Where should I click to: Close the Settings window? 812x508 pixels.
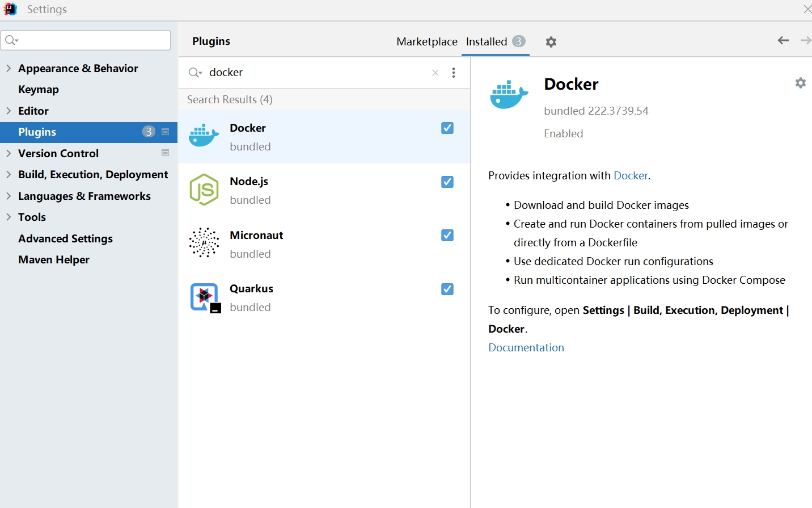[x=807, y=9]
